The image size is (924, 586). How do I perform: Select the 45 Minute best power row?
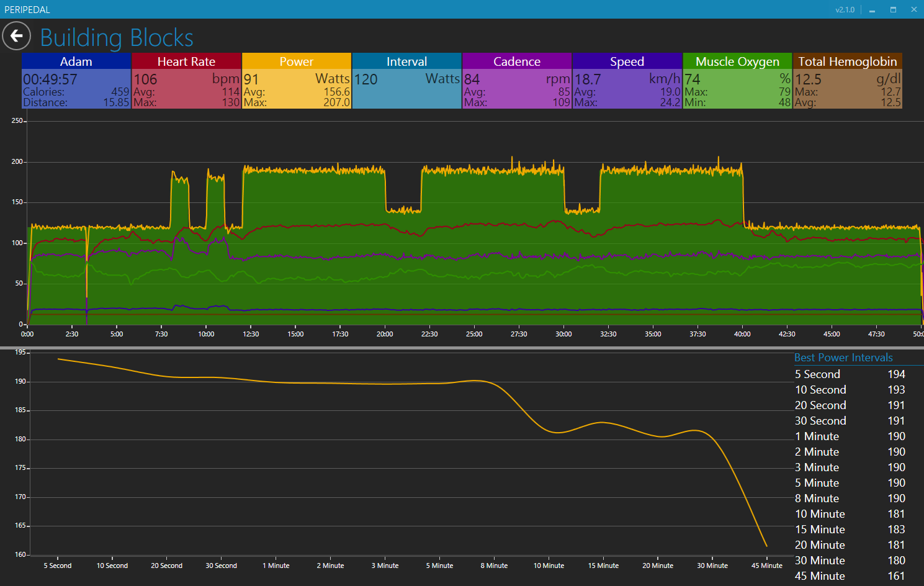coord(850,576)
